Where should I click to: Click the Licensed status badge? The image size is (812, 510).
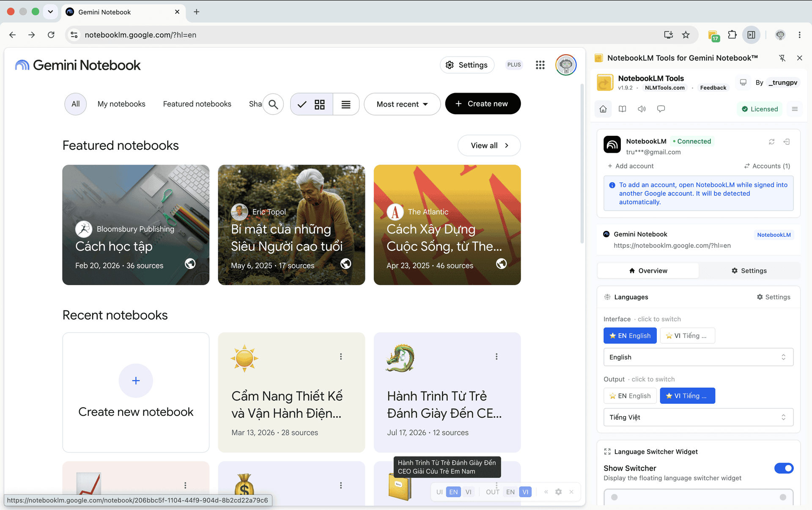tap(760, 109)
